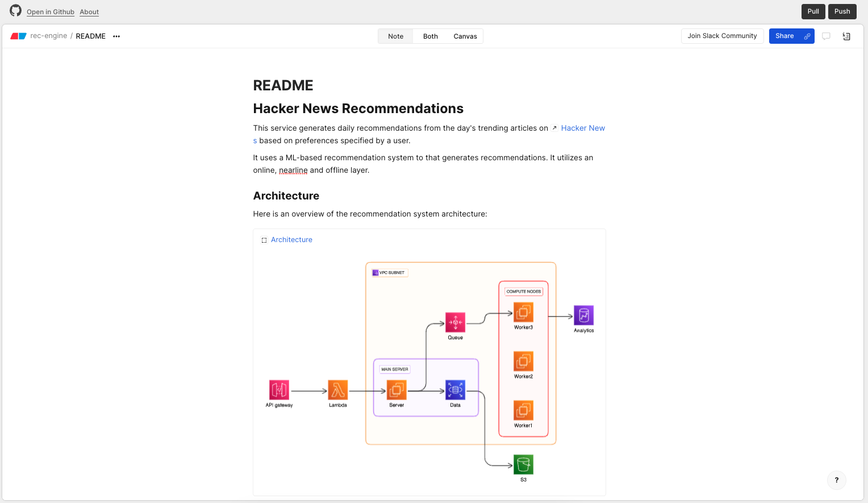Select the Worker1 compute icon

[523, 410]
